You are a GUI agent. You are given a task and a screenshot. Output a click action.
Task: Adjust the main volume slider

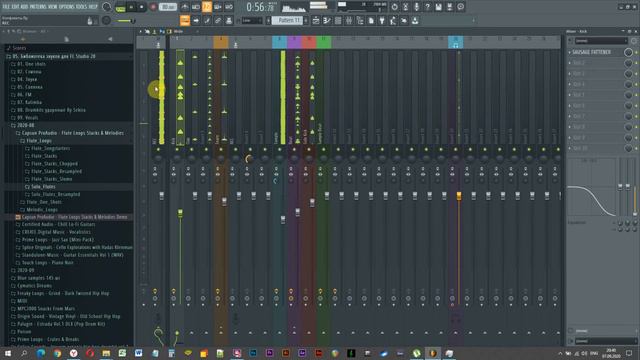tap(126, 20)
